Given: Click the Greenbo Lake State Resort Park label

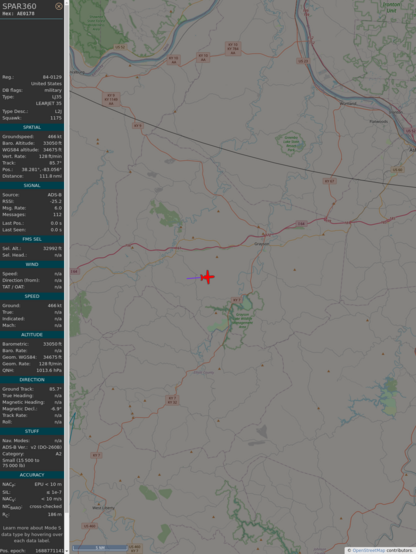Looking at the screenshot, I should [x=291, y=144].
